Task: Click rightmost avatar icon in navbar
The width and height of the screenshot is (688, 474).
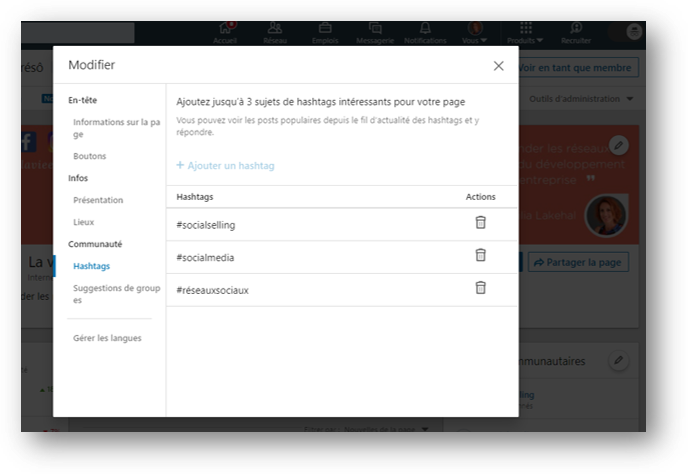Action: point(634,32)
